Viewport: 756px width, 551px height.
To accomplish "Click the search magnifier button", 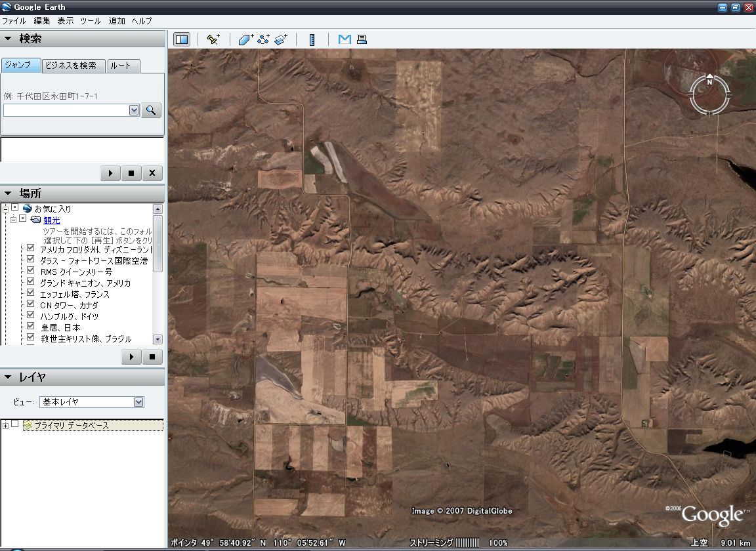I will click(x=151, y=110).
